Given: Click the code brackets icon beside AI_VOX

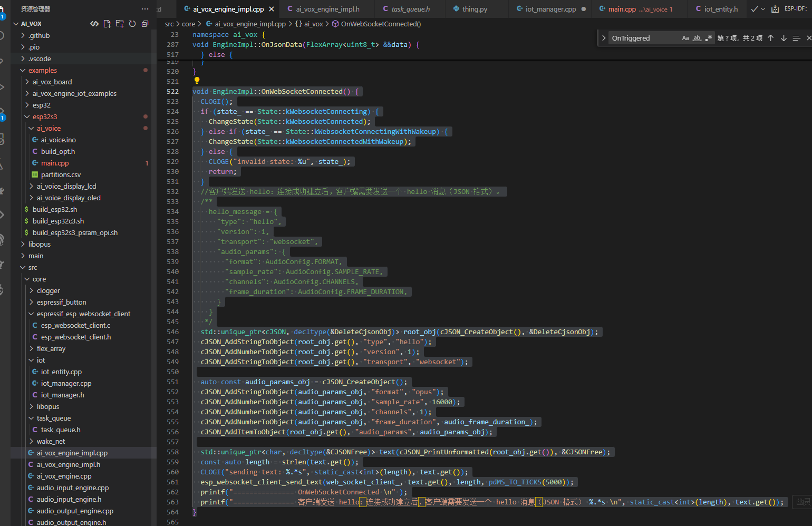Looking at the screenshot, I should (x=94, y=24).
